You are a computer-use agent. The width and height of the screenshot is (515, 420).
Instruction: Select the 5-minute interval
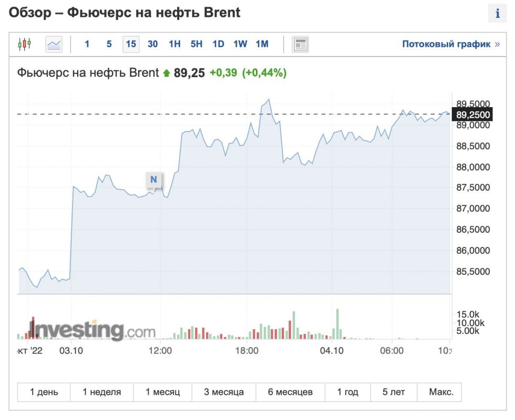[109, 44]
